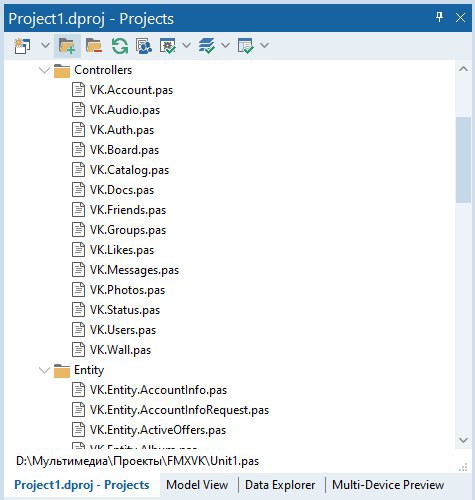The image size is (475, 500).
Task: Collapse the Controllers folder
Action: point(44,70)
